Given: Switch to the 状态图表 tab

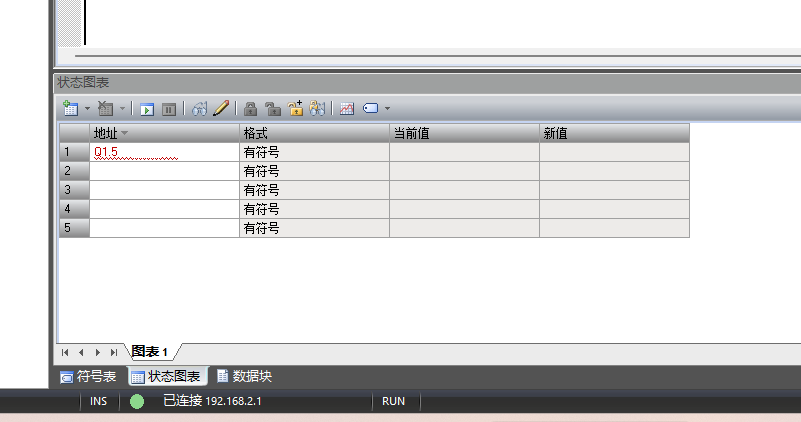Looking at the screenshot, I should 166,377.
